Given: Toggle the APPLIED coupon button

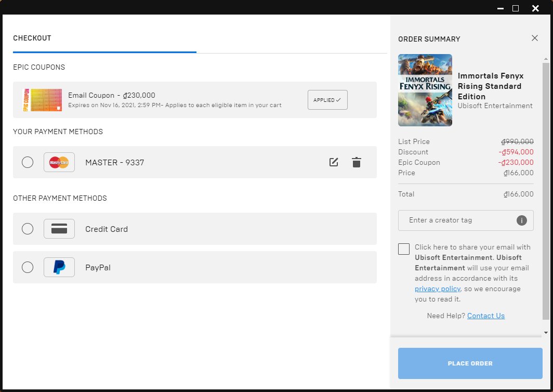Looking at the screenshot, I should point(327,100).
